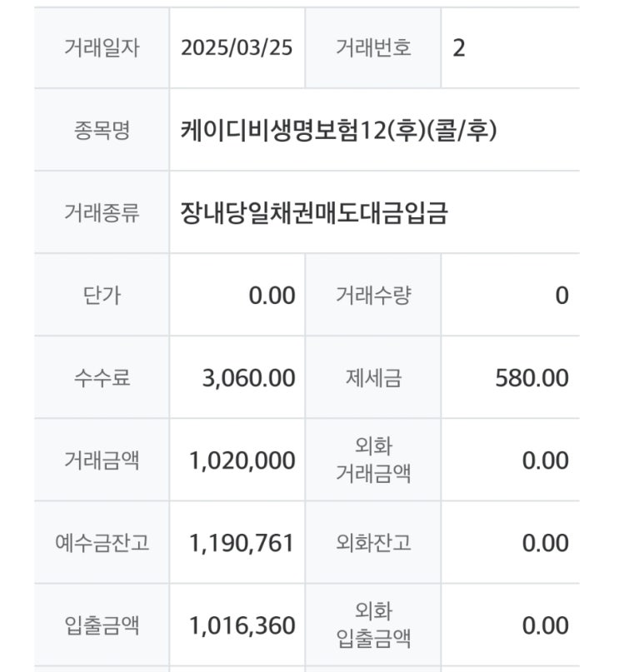
Task: Select the deposit balance 1,190,761
Action: point(242,544)
